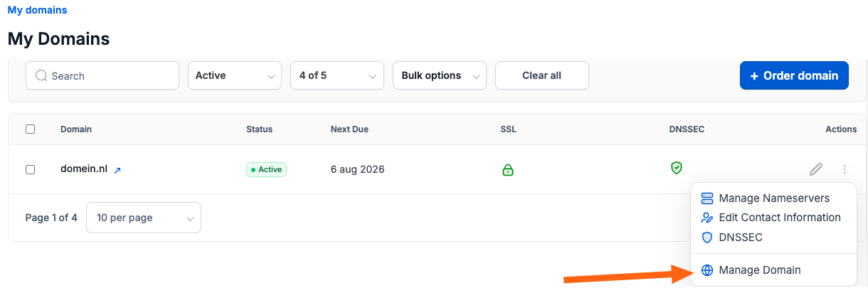Click the green DNSSEC shield icon
The height and width of the screenshot is (298, 868).
(x=677, y=168)
